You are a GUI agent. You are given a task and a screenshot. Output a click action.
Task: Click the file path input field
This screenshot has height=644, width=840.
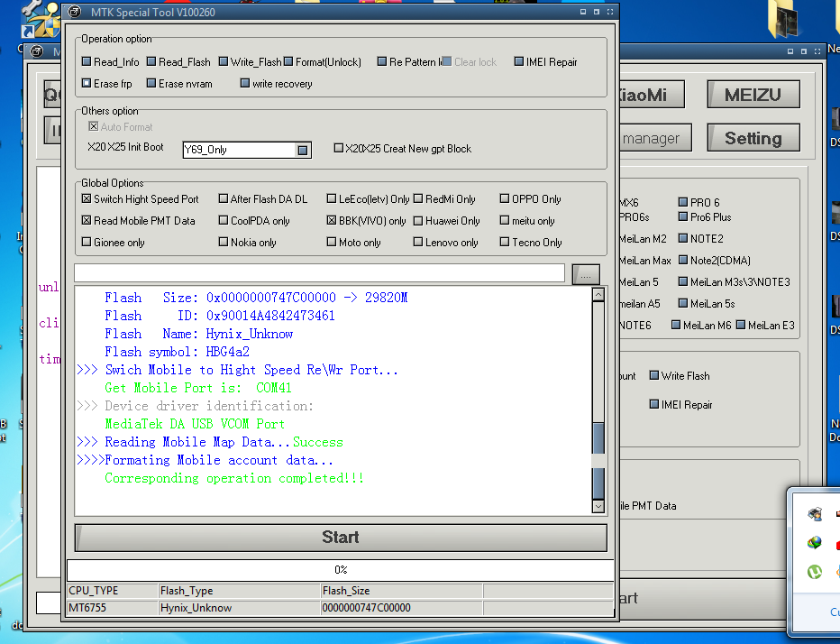click(x=319, y=273)
